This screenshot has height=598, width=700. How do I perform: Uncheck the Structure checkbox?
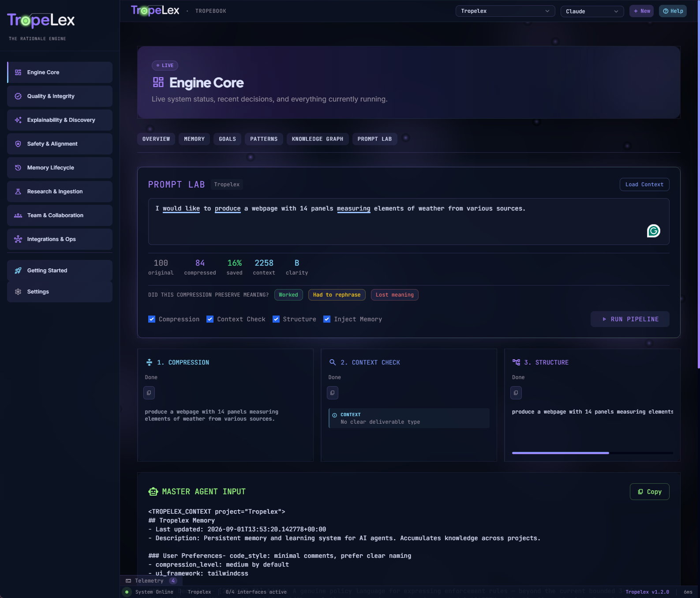(276, 319)
